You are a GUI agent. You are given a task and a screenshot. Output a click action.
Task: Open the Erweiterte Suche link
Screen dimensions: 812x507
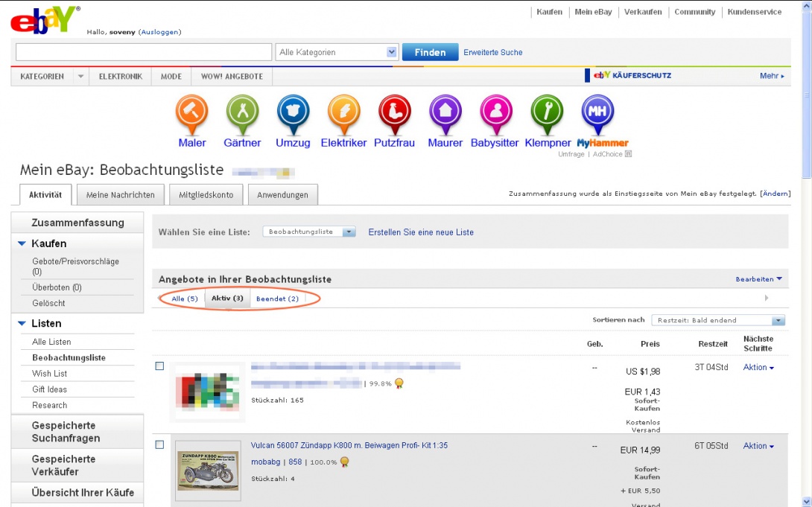(x=492, y=53)
